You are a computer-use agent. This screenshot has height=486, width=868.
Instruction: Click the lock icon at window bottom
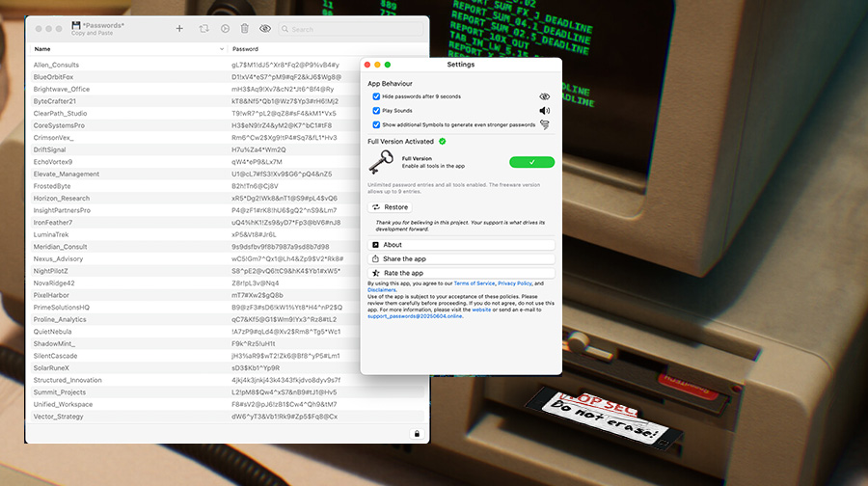(417, 433)
